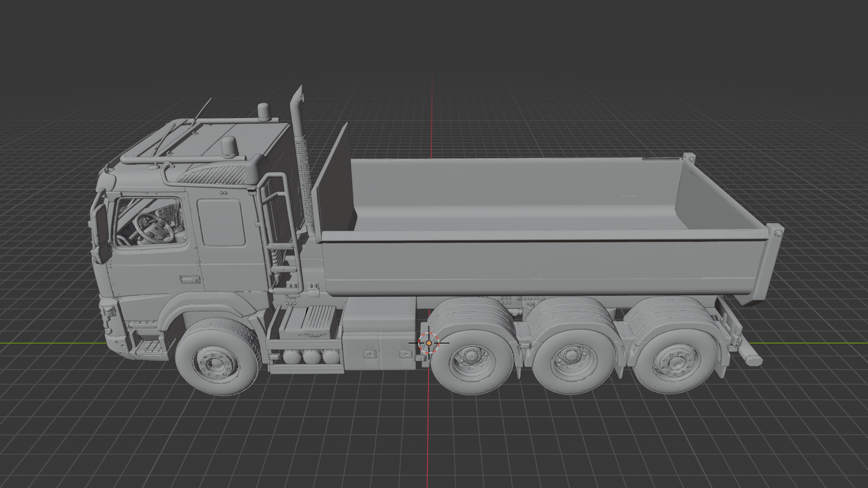Select the truck's front wheel
This screenshot has height=488, width=868.
[x=217, y=357]
